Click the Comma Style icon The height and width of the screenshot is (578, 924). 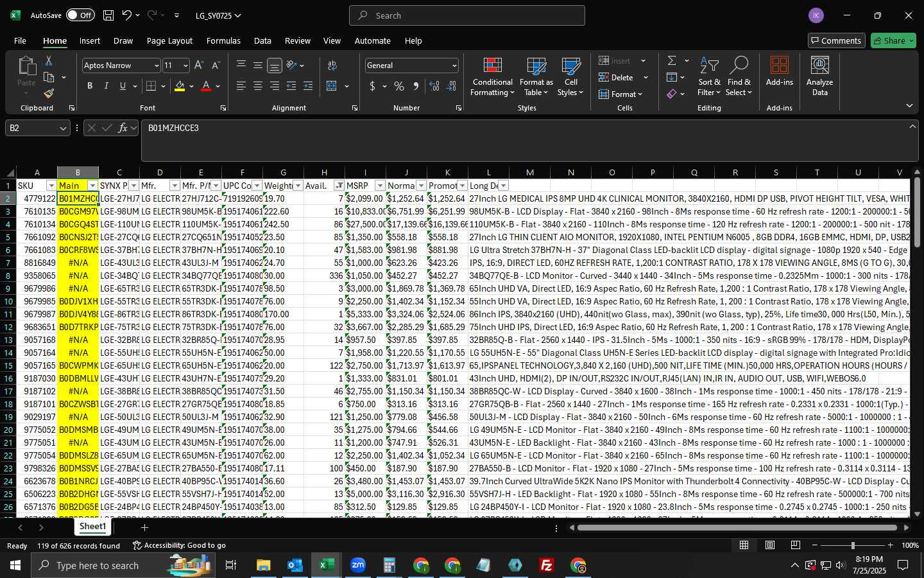pos(416,86)
